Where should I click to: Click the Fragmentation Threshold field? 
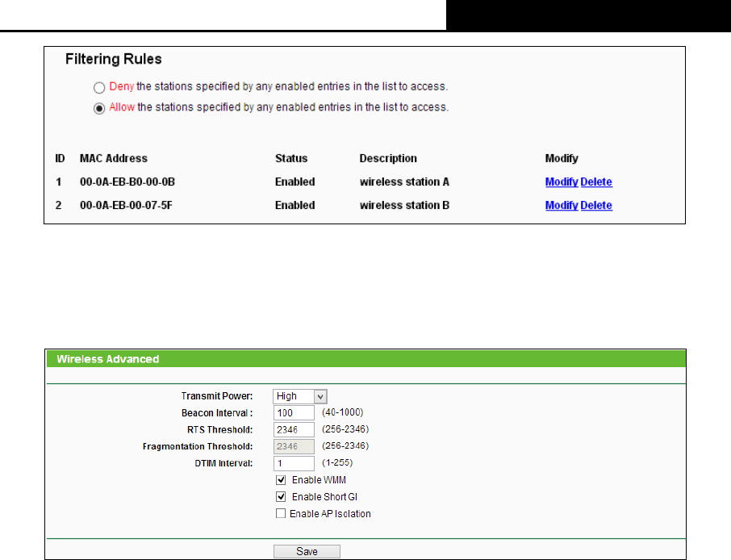pos(294,446)
